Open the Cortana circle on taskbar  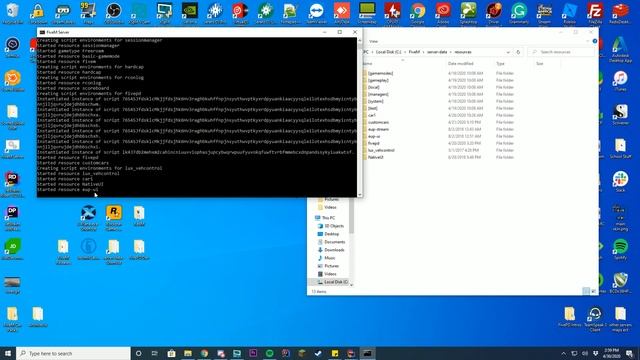(x=138, y=353)
